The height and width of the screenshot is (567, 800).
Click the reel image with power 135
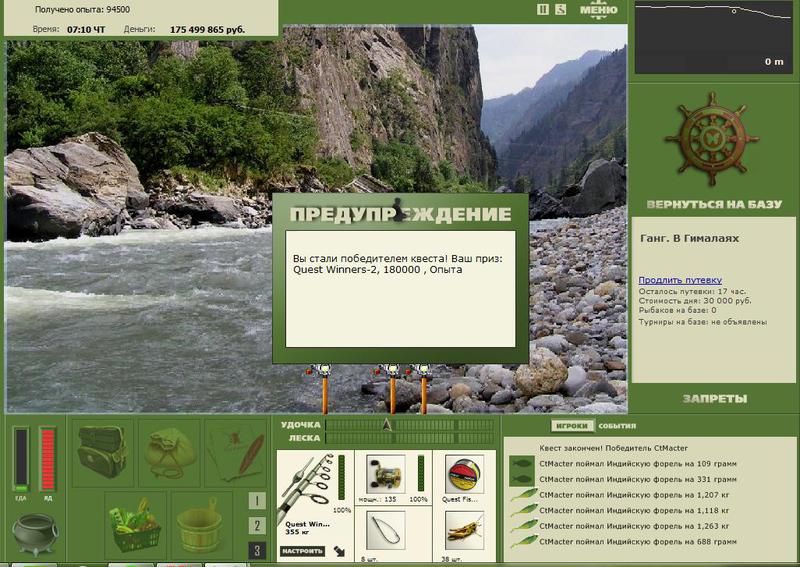click(x=386, y=474)
